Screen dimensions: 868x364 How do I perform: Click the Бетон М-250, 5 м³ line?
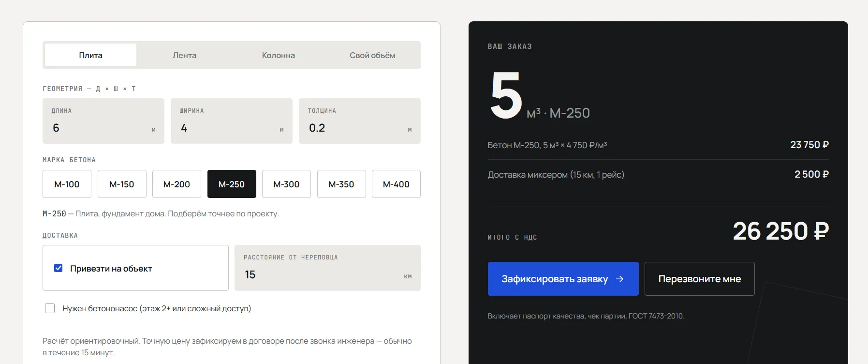pyautogui.click(x=547, y=145)
